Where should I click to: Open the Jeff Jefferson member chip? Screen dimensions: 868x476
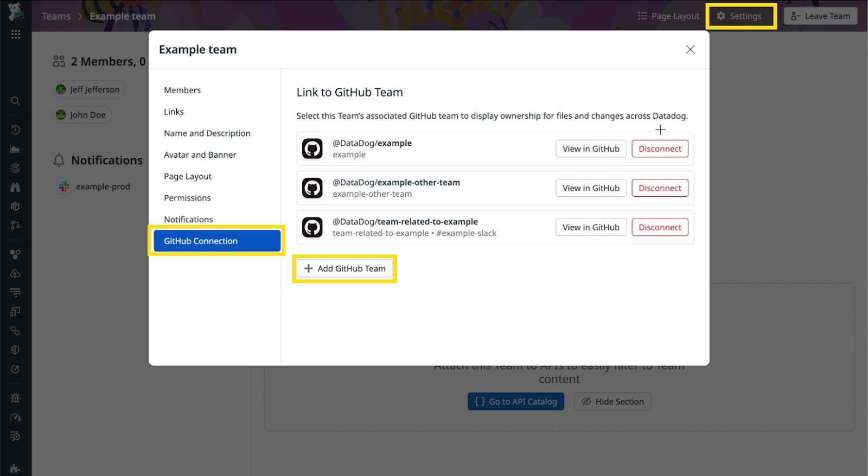click(x=89, y=89)
